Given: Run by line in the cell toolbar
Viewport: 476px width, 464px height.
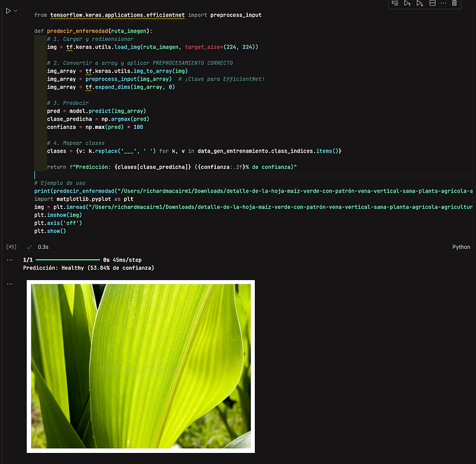Looking at the screenshot, I should [x=395, y=3].
